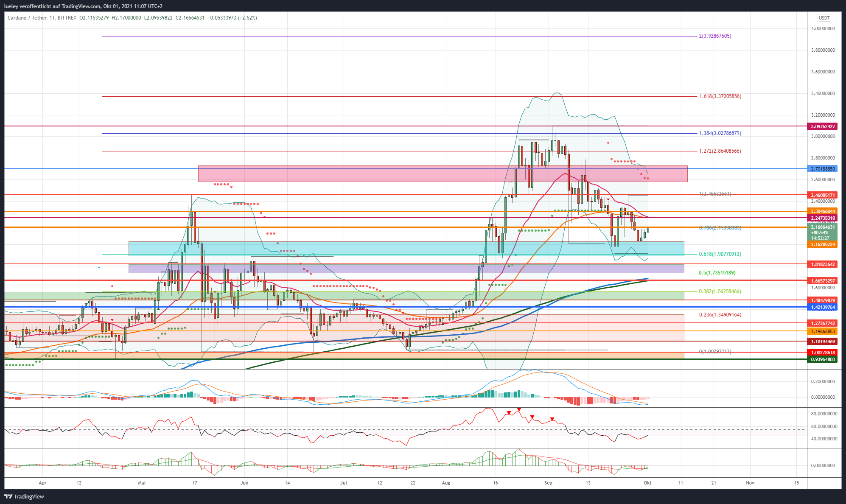Select Fibonacci label 1.272(2.86408566)
This screenshot has height=504, width=846.
(x=720, y=151)
